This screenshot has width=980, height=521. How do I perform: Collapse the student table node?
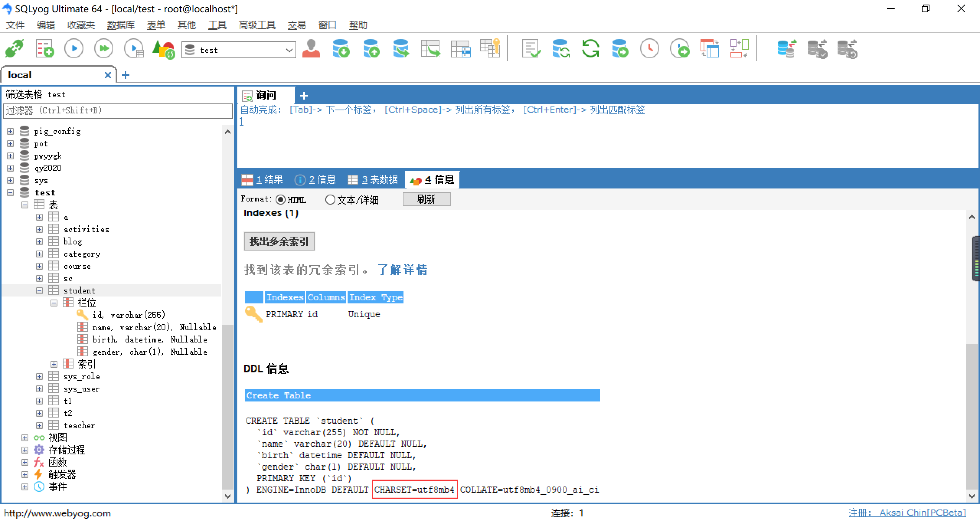39,291
